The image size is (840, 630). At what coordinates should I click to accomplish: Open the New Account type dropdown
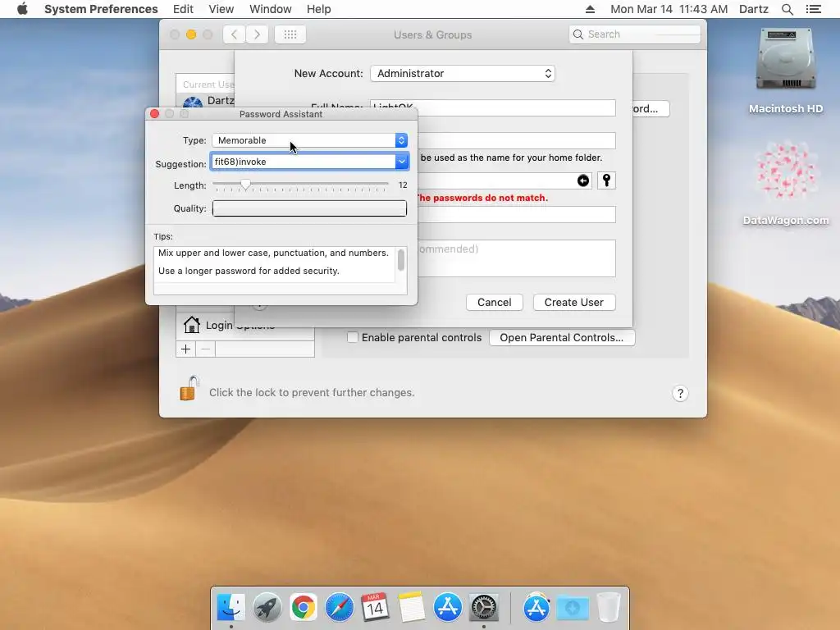pos(463,73)
